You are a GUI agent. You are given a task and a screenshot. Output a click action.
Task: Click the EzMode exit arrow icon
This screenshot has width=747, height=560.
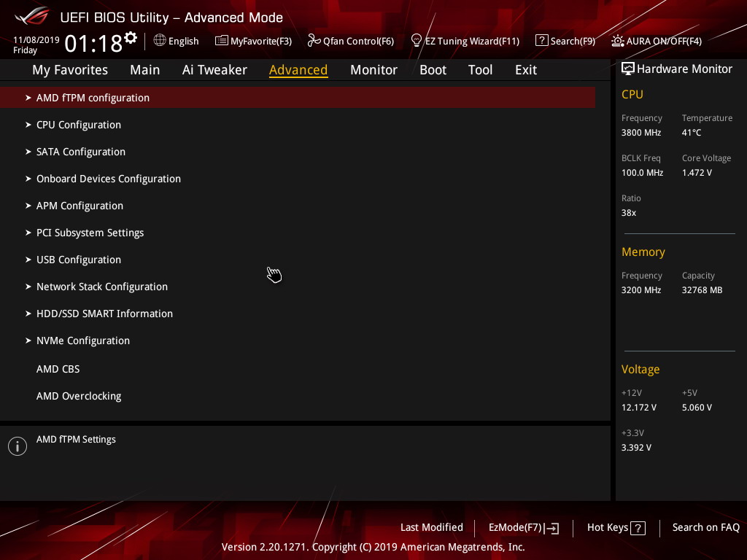(x=551, y=528)
